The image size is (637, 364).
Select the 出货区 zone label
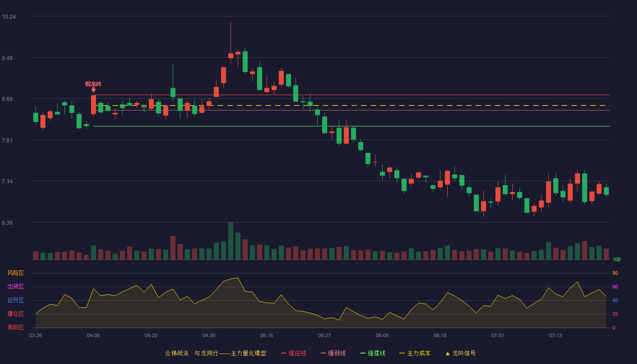point(15,287)
